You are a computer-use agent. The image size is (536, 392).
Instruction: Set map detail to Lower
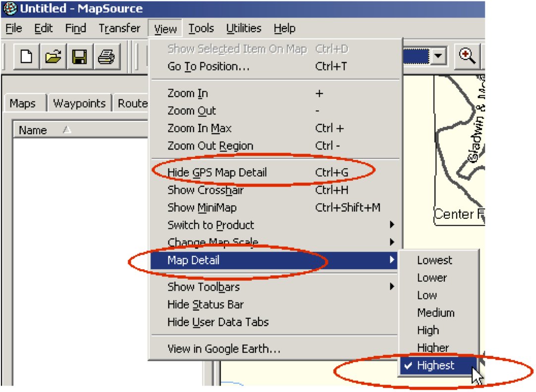pos(439,278)
